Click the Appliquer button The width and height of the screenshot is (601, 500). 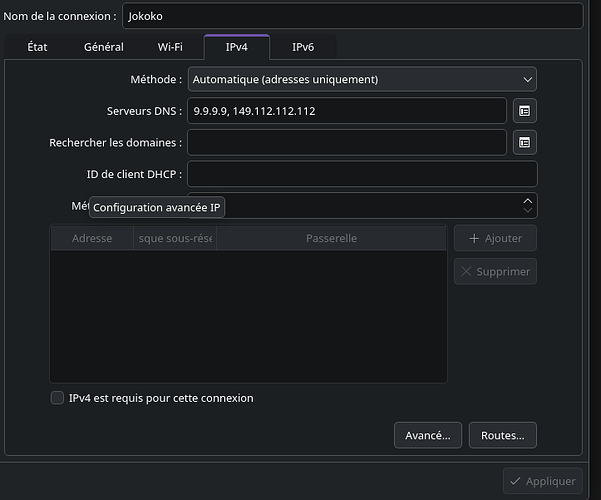coord(543,481)
